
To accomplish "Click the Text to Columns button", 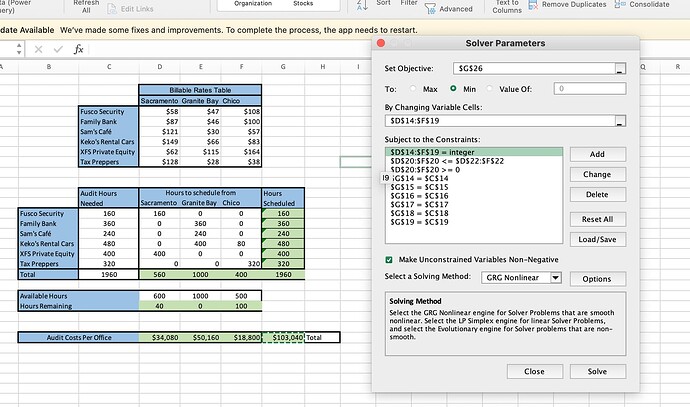I will click(x=507, y=6).
